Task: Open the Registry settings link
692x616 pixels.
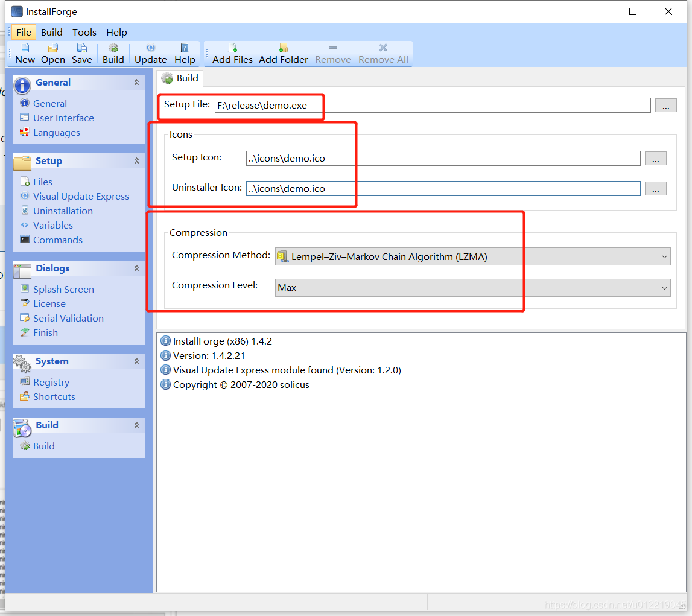Action: click(x=51, y=382)
